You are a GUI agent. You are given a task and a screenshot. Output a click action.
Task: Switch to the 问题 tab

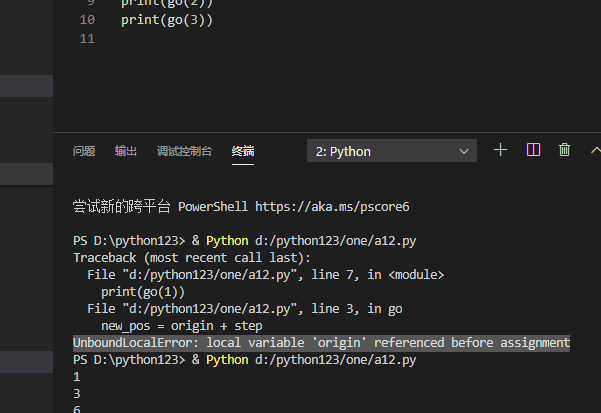[84, 151]
